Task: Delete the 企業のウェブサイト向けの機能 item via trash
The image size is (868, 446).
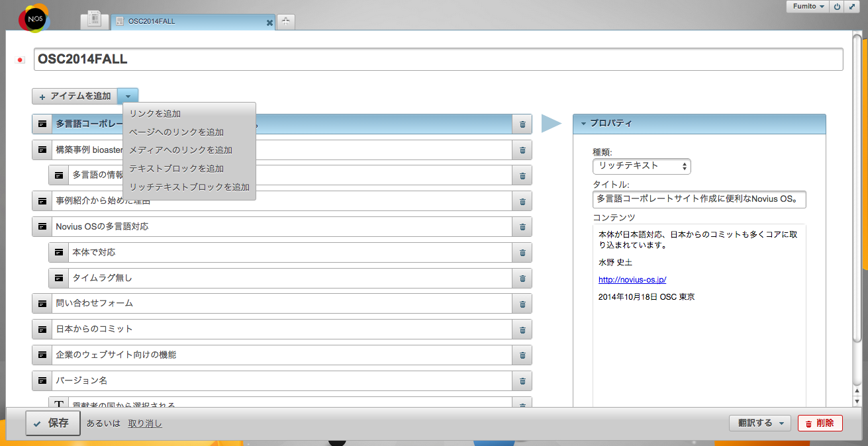Action: coord(522,355)
